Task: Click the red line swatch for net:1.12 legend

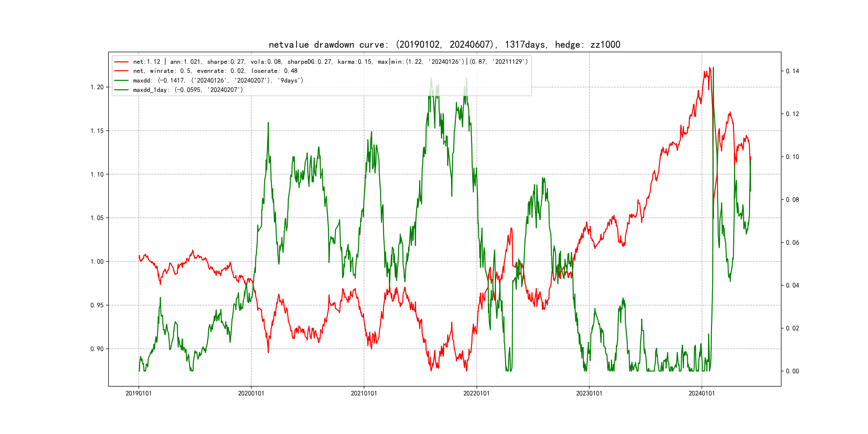Action: [121, 62]
